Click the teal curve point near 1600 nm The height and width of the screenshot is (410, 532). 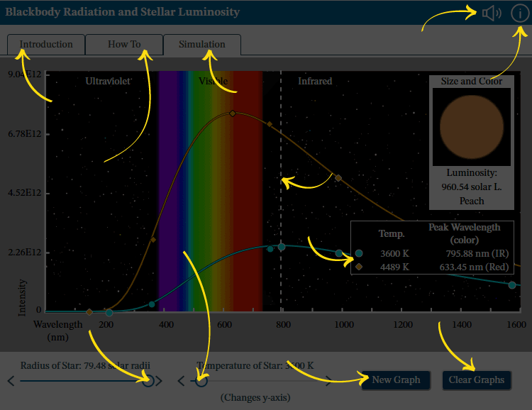tap(512, 284)
